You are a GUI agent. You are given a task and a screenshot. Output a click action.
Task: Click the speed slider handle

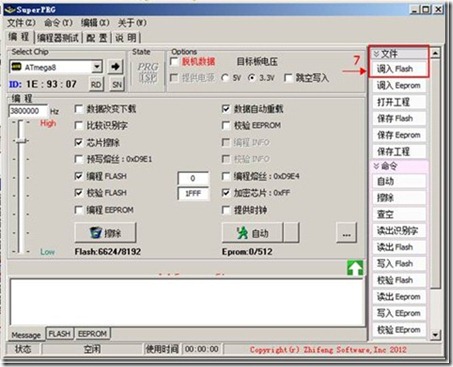(21, 141)
